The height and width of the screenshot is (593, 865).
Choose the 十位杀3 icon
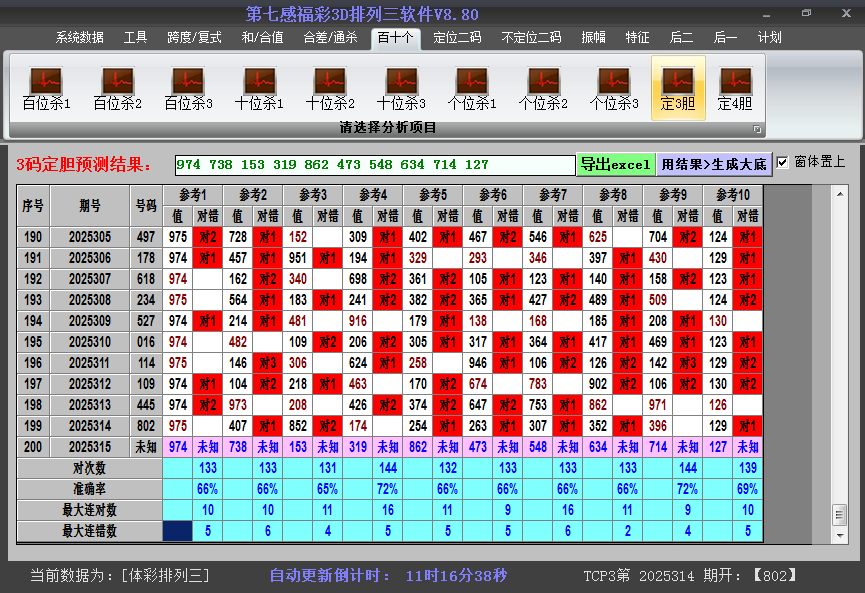[x=401, y=88]
